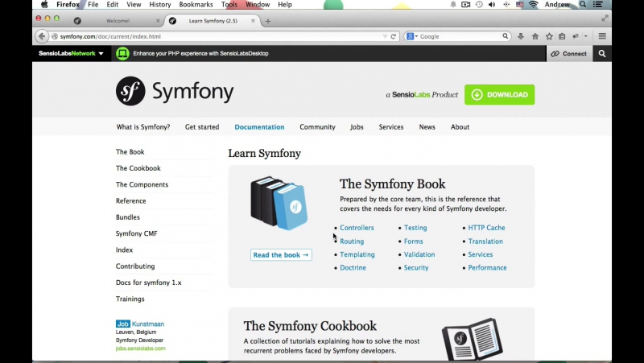Viewport: 644px width, 363px height.
Task: Bookmark this page with the star icon
Action: pyautogui.click(x=549, y=36)
